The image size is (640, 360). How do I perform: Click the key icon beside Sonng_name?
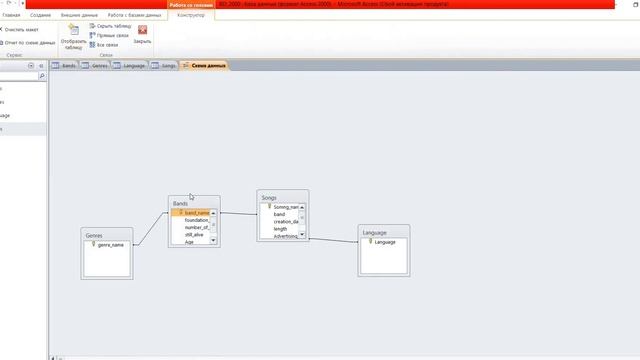coord(269,207)
